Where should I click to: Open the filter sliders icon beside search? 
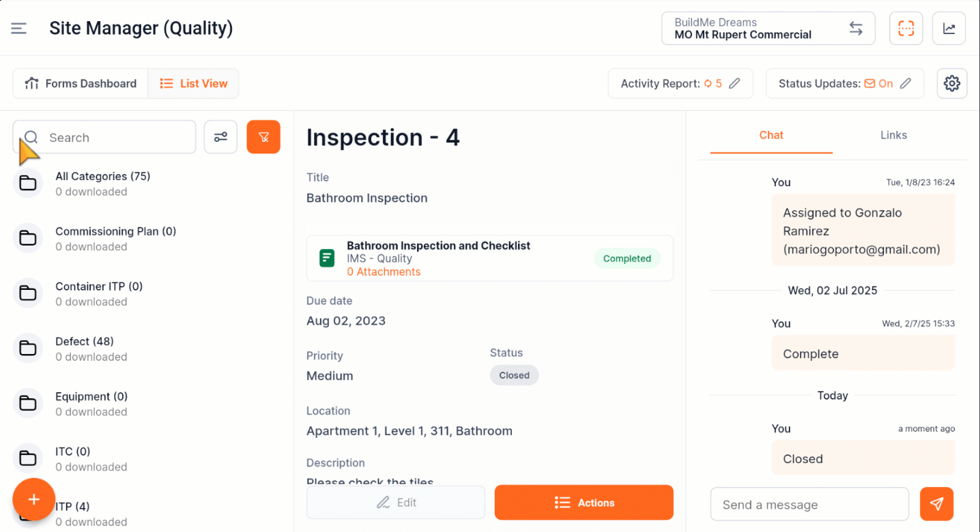click(220, 137)
